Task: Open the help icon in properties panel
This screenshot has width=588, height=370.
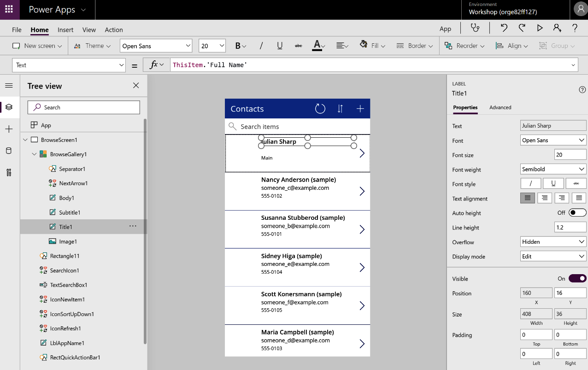Action: (x=582, y=89)
